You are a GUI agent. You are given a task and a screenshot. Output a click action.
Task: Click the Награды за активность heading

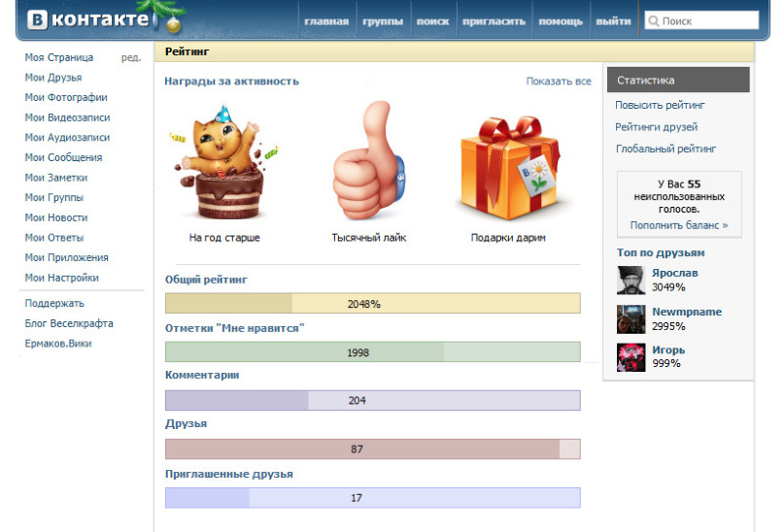pos(231,81)
